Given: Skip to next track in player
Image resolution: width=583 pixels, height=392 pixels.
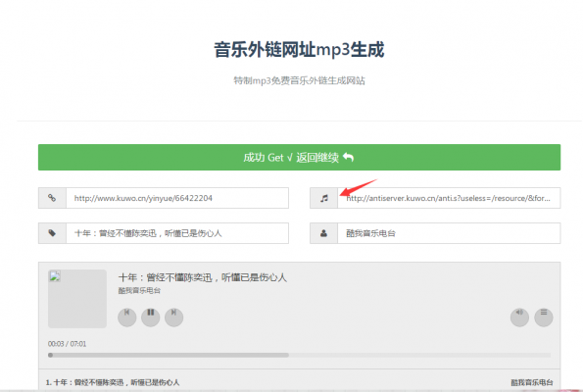Looking at the screenshot, I should (174, 318).
